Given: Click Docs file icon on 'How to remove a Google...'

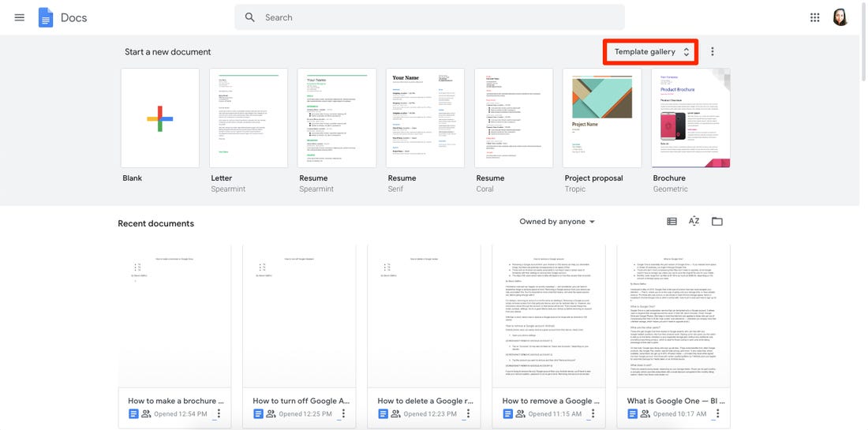Looking at the screenshot, I should (x=508, y=413).
